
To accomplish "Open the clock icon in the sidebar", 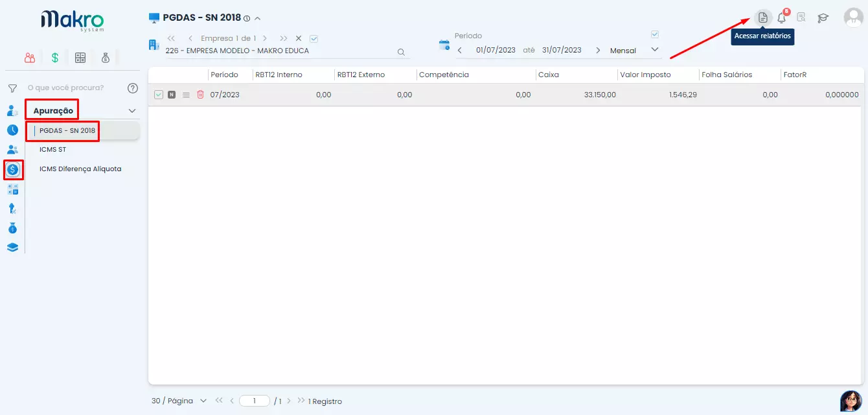I will pyautogui.click(x=13, y=130).
